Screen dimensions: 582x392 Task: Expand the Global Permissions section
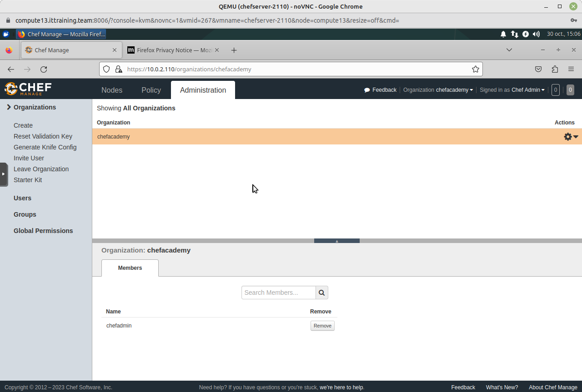43,231
